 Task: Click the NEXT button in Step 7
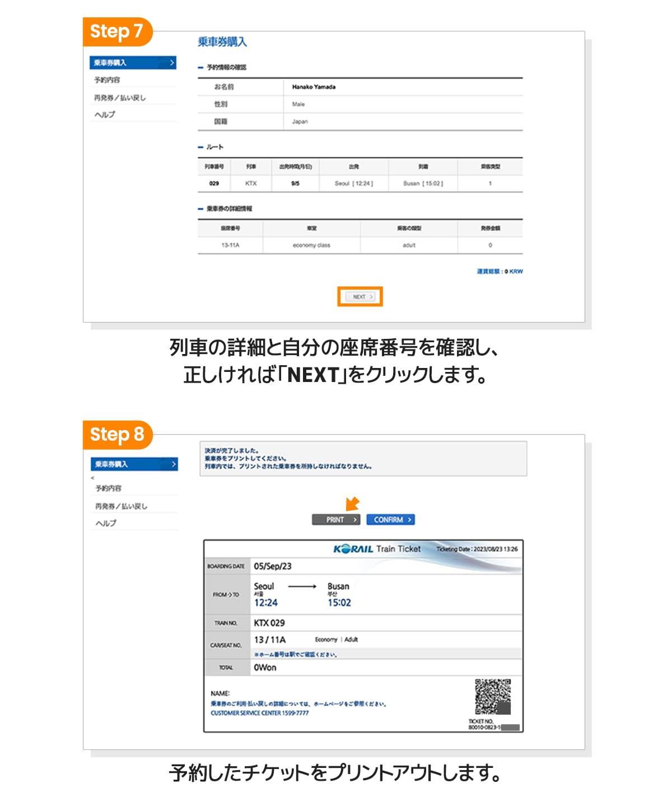click(360, 297)
